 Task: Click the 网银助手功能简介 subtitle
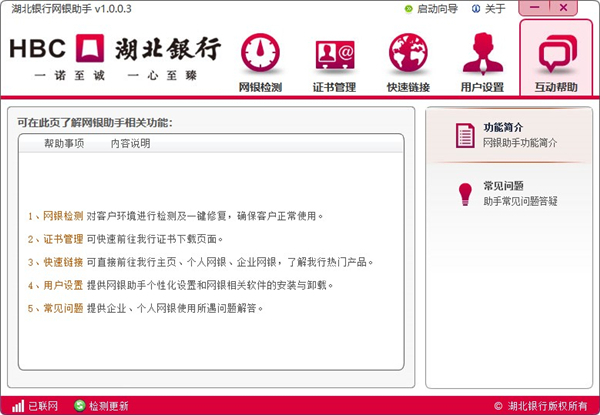520,143
